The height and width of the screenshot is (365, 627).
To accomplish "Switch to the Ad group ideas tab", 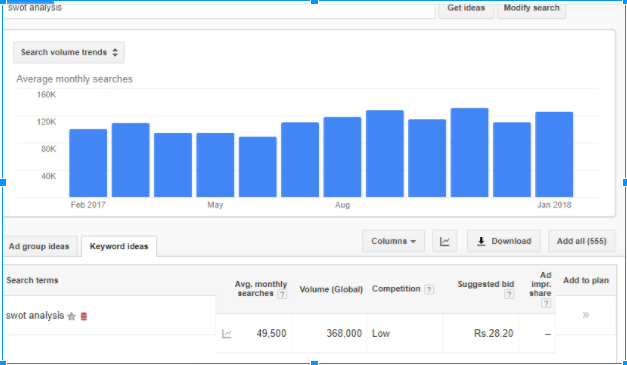I will click(39, 246).
